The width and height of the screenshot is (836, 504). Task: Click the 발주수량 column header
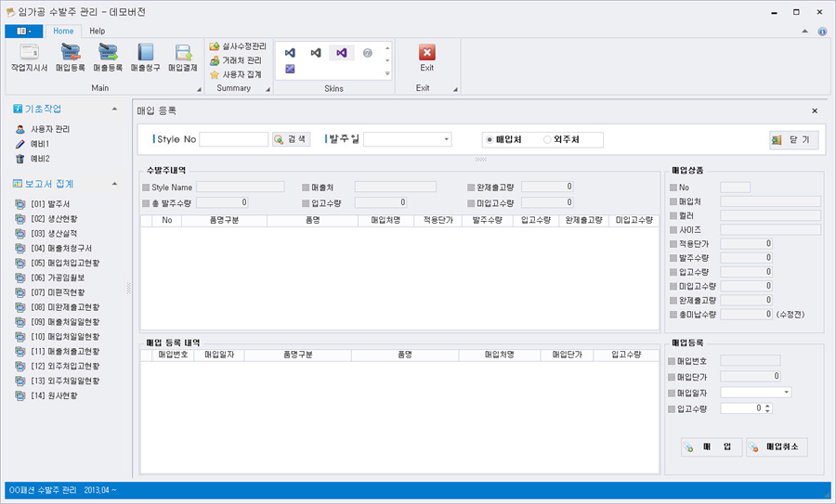tap(488, 220)
